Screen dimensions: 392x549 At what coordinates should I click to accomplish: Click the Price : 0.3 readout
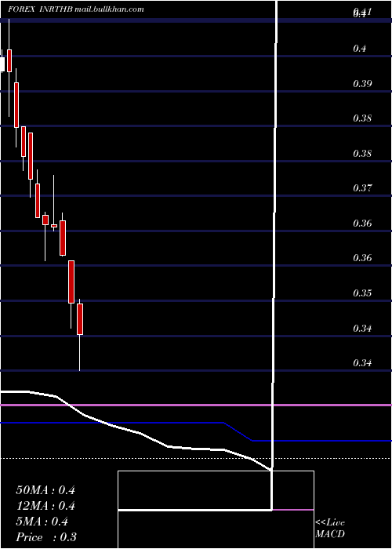click(x=46, y=537)
